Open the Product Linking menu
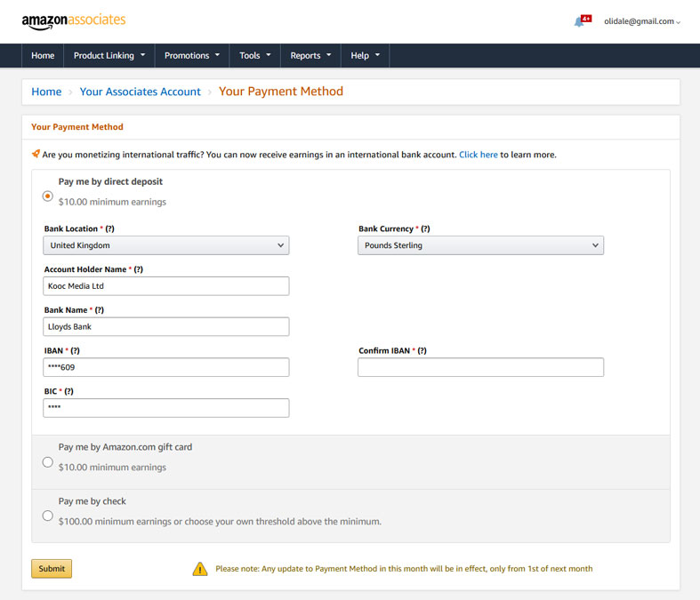This screenshot has width=700, height=600. click(x=109, y=55)
